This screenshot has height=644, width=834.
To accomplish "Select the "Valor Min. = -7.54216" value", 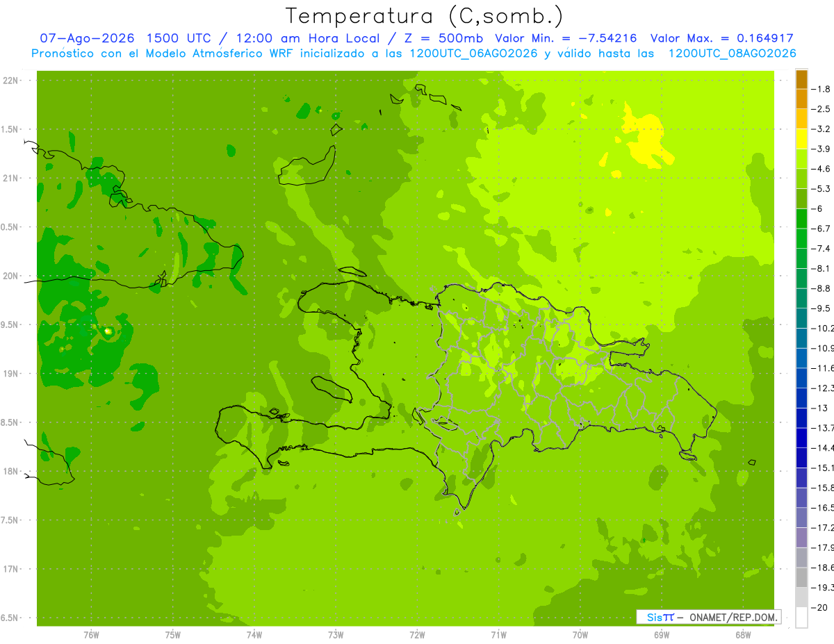I will [x=564, y=38].
